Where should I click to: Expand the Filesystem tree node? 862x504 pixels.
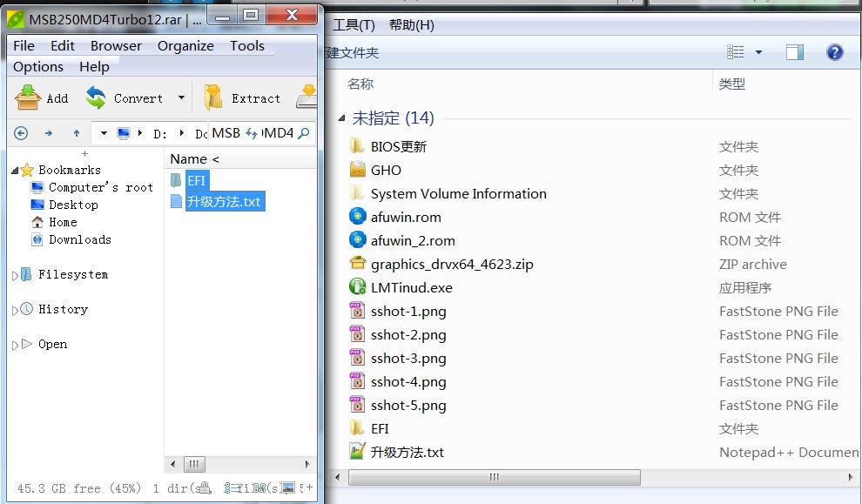click(x=15, y=275)
